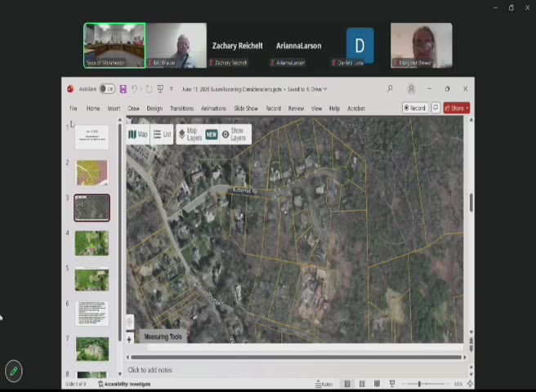Select slide 4 thumbnail
The height and width of the screenshot is (392, 536).
[92, 243]
